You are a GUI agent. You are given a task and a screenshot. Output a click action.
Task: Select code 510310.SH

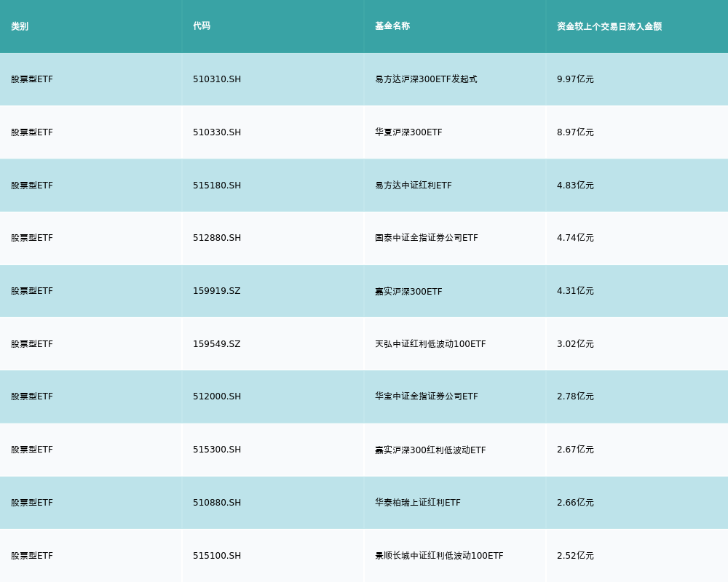coord(217,79)
